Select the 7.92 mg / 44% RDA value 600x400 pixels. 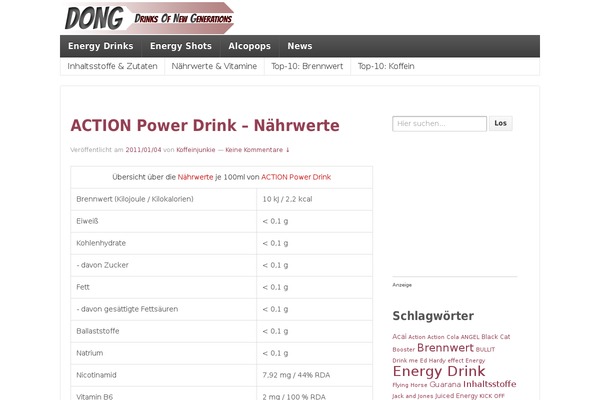296,375
